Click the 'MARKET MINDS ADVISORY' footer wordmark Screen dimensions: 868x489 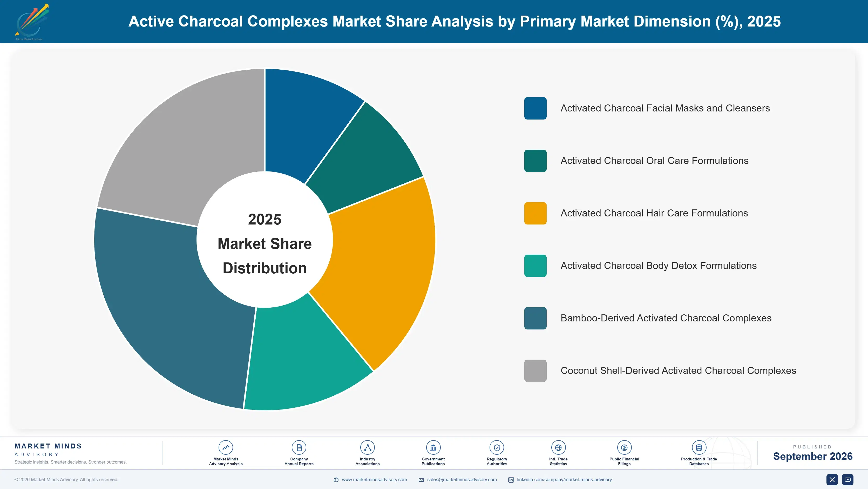(48, 450)
